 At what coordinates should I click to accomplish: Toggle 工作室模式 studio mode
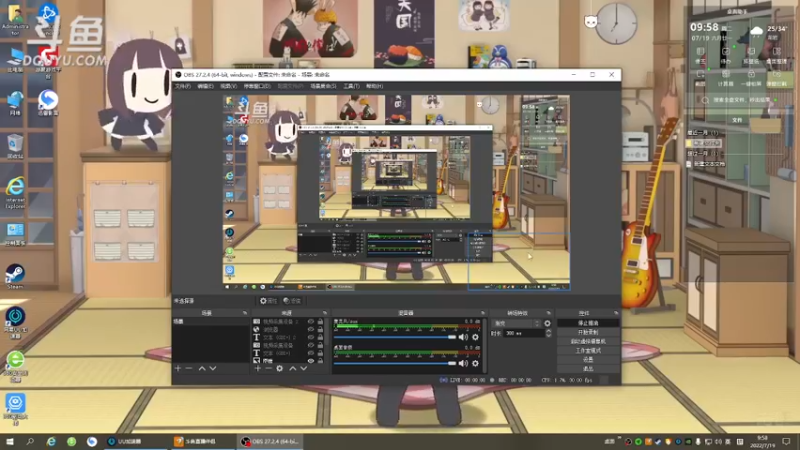pyautogui.click(x=588, y=351)
